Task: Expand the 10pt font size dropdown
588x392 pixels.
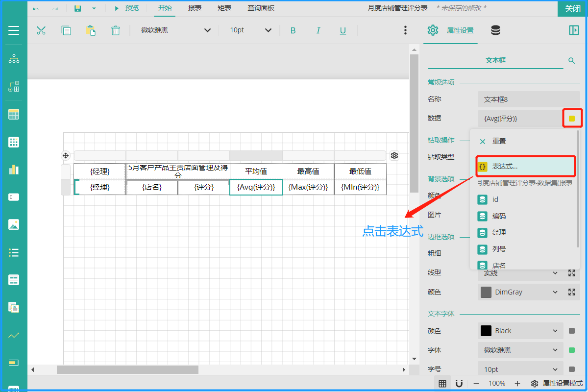Action: (250, 30)
